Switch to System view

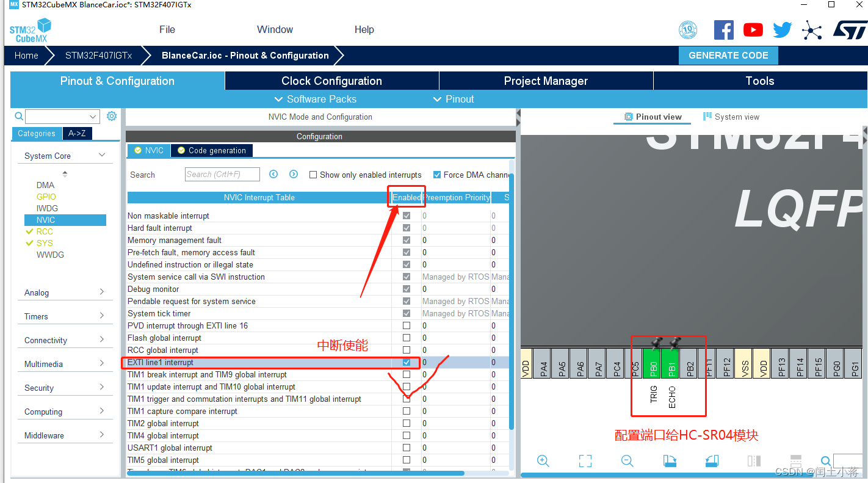(731, 117)
